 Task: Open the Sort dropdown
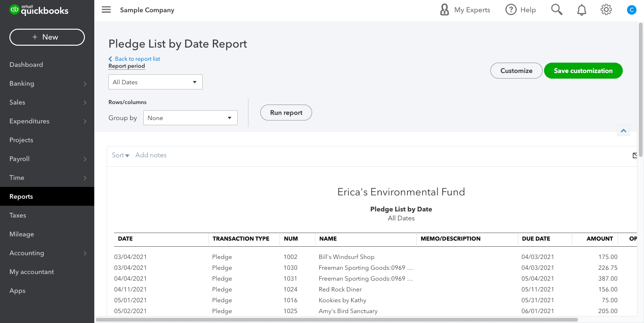(121, 155)
